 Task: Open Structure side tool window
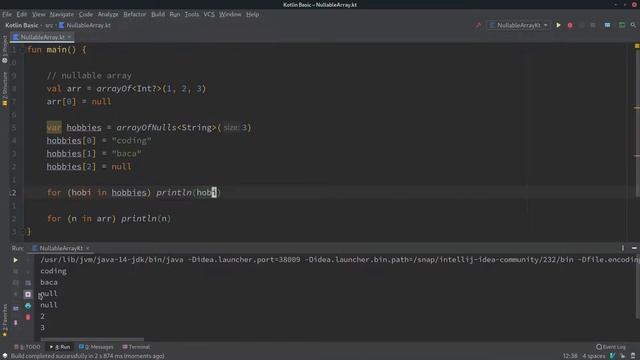(4, 89)
